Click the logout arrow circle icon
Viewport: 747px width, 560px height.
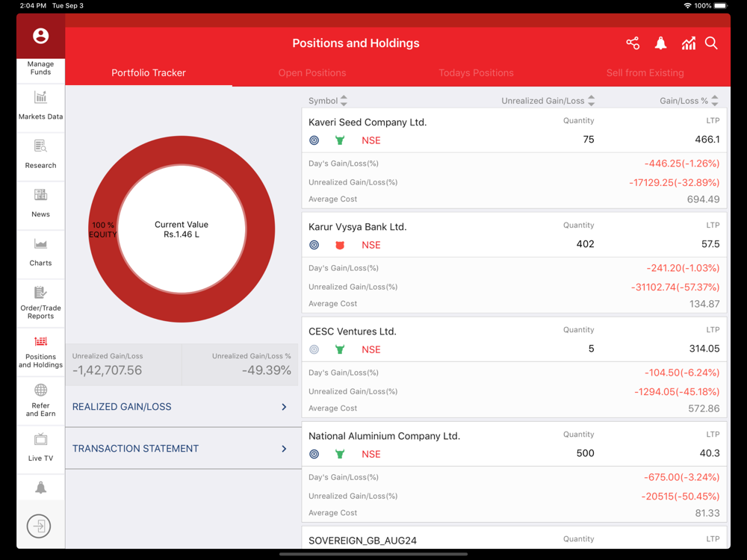click(x=39, y=526)
